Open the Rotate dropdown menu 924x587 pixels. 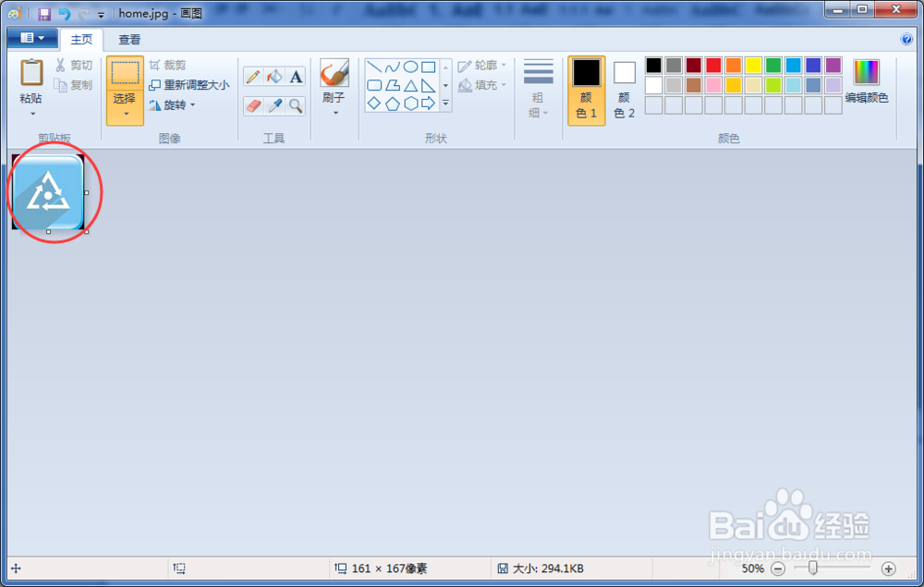(172, 104)
